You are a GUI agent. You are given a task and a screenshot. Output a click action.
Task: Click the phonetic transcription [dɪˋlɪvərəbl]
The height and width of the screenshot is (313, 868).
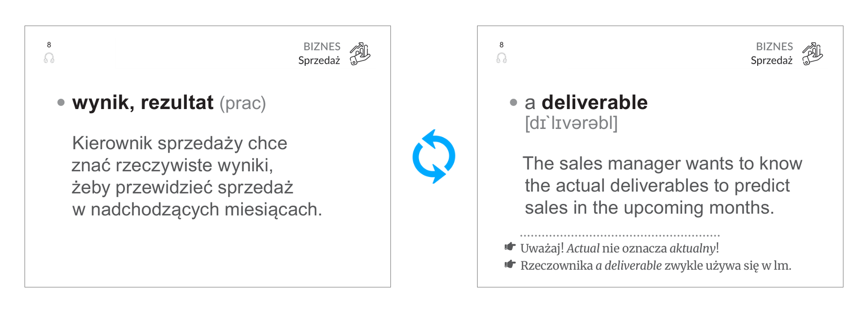click(x=571, y=123)
